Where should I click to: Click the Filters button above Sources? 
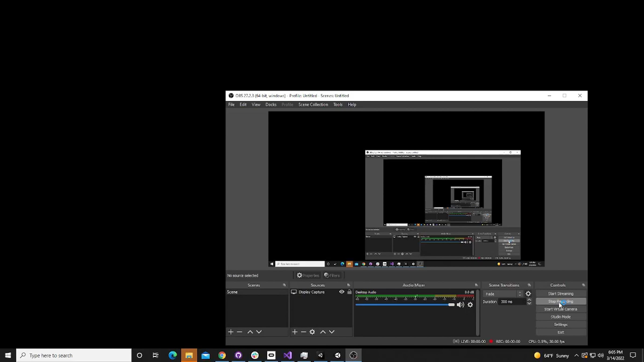coord(332,275)
